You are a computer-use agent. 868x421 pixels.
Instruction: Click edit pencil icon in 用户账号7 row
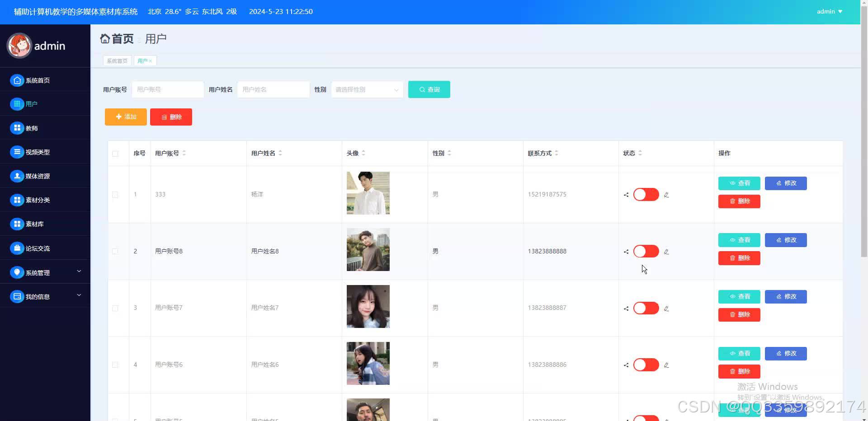pyautogui.click(x=666, y=309)
